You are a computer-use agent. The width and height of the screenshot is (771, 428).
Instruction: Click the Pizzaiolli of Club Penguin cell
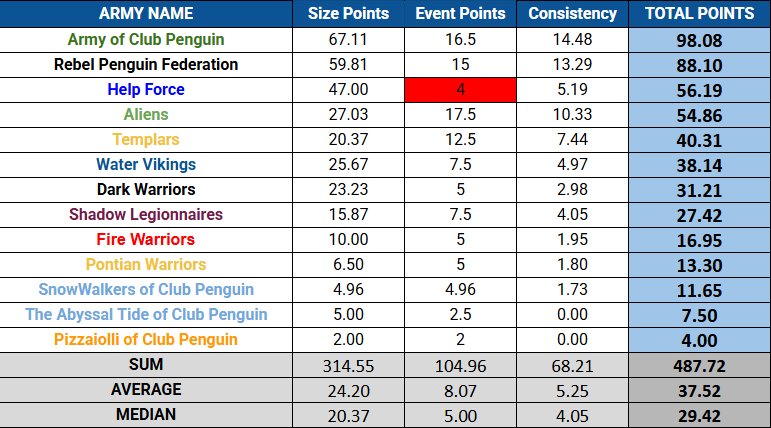click(146, 340)
